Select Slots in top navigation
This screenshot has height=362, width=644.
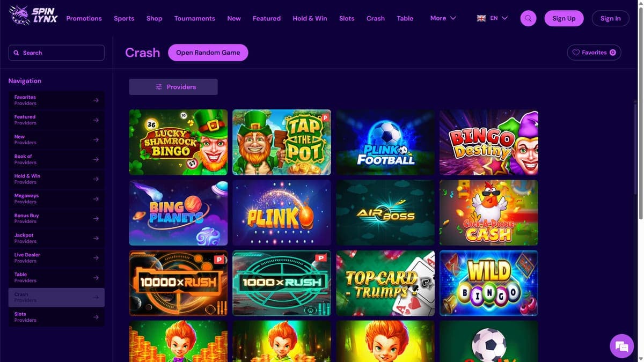(x=347, y=18)
